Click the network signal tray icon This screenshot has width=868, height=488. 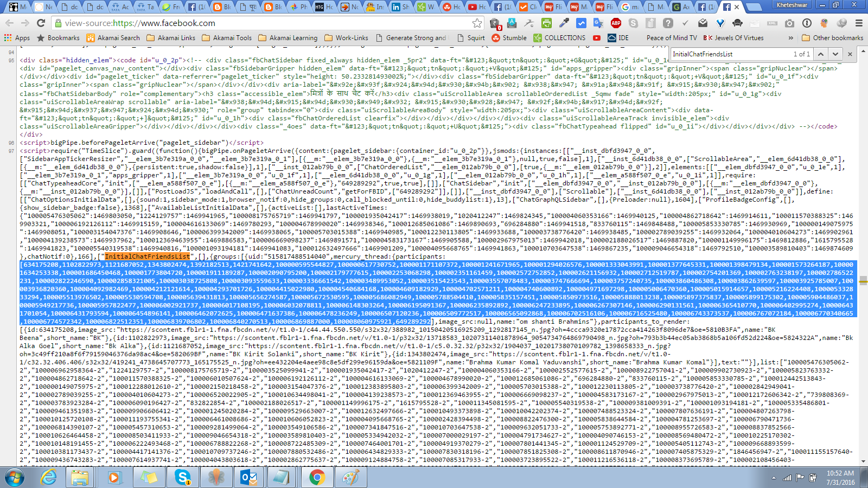pos(787,478)
